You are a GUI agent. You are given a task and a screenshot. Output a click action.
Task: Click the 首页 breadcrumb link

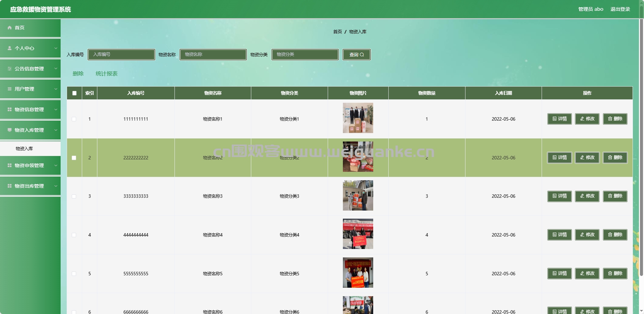pos(337,32)
